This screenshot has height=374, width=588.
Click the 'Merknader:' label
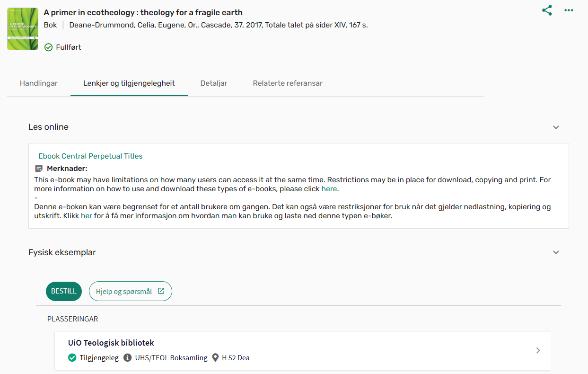67,169
